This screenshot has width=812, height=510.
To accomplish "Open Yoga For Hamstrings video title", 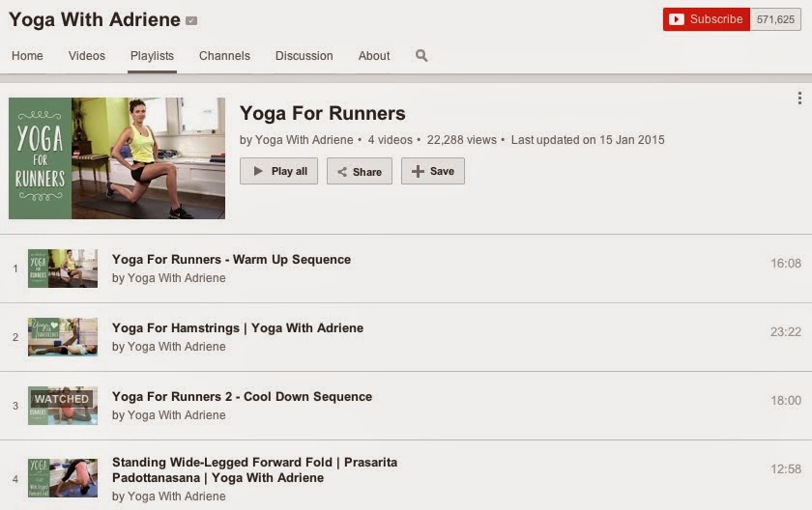I will coord(238,328).
